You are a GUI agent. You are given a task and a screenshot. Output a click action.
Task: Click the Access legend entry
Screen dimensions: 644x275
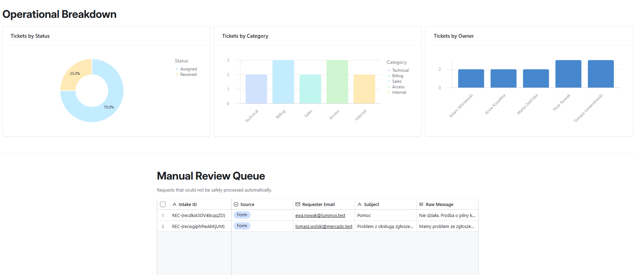[x=396, y=87]
